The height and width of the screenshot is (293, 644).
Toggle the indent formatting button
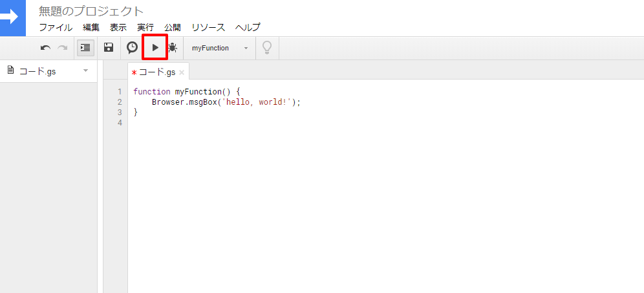point(85,48)
